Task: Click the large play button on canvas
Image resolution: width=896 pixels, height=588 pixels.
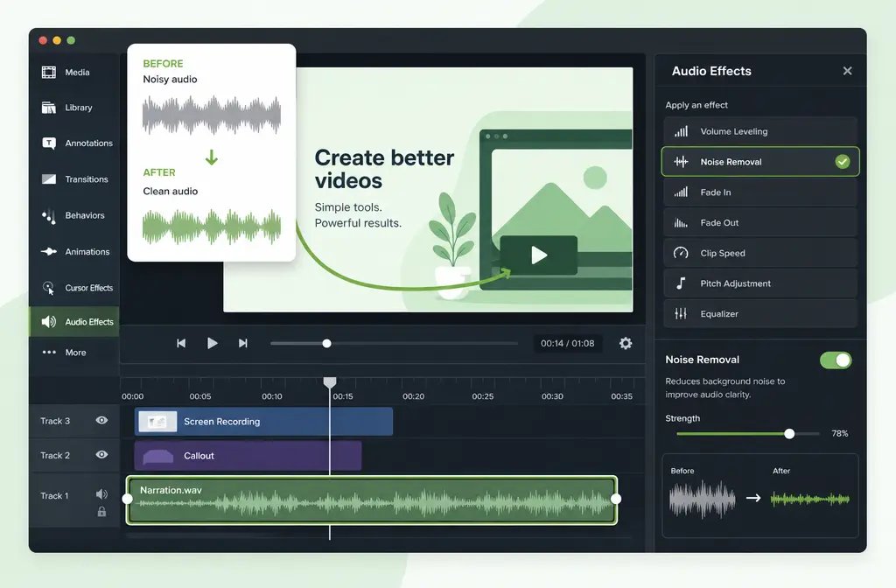Action: 538,255
